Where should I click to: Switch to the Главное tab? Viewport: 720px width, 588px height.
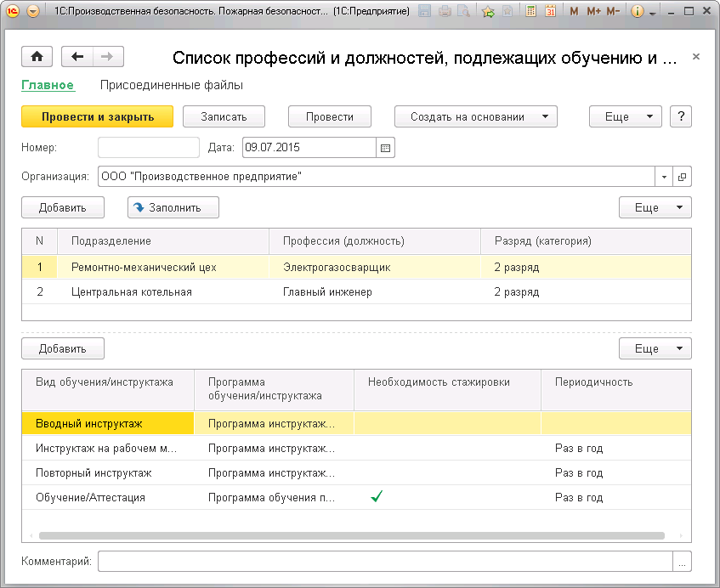[48, 85]
